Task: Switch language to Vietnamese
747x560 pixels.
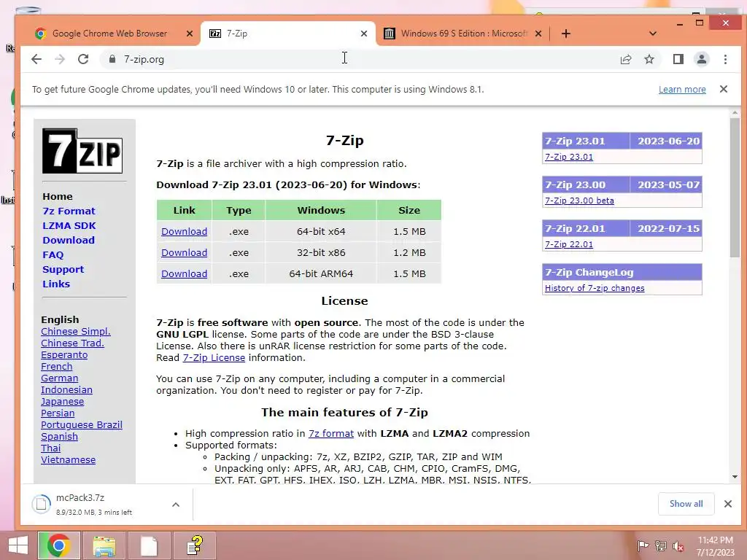Action: 68,459
